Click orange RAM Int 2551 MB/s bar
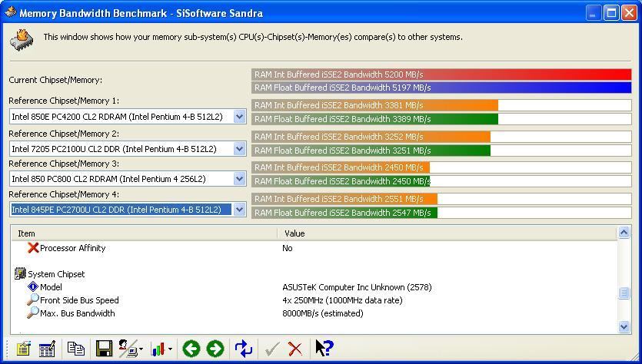 click(344, 199)
